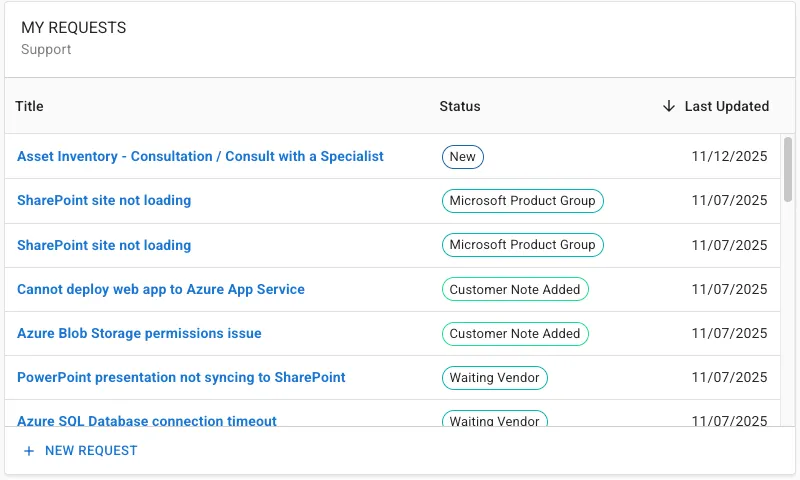Click the MY REQUESTS heading
The width and height of the screenshot is (800, 480).
[73, 28]
